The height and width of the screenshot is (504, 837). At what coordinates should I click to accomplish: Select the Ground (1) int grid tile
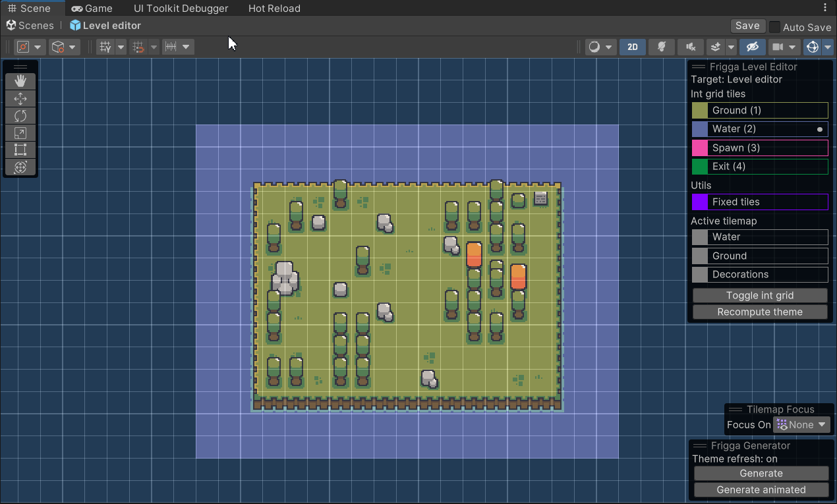760,110
